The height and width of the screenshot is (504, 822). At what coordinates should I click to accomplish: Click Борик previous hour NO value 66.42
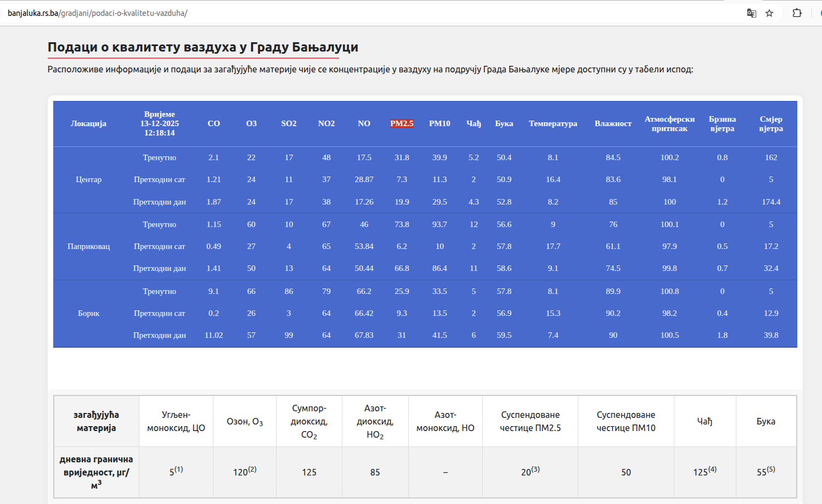[364, 313]
